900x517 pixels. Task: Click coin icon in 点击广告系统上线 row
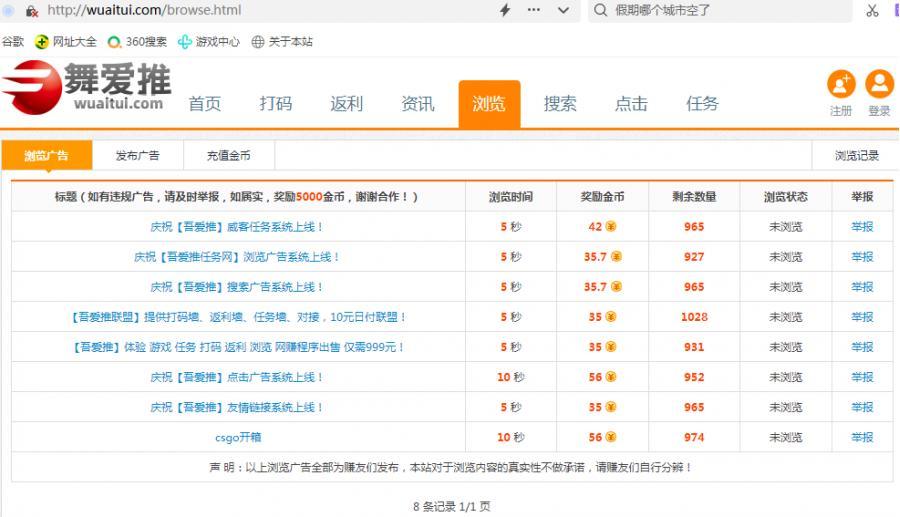[611, 377]
